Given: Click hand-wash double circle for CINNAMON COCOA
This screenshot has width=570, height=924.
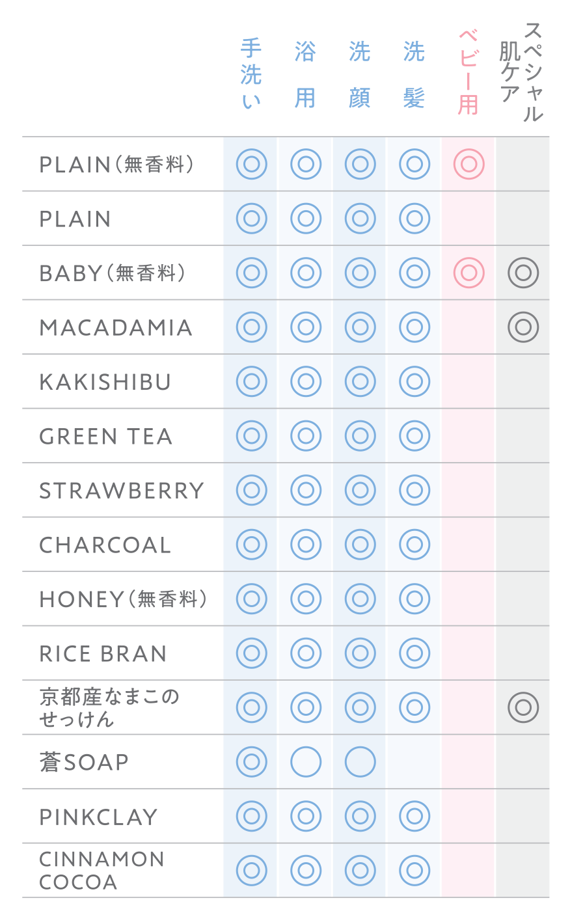Looking at the screenshot, I should [251, 871].
